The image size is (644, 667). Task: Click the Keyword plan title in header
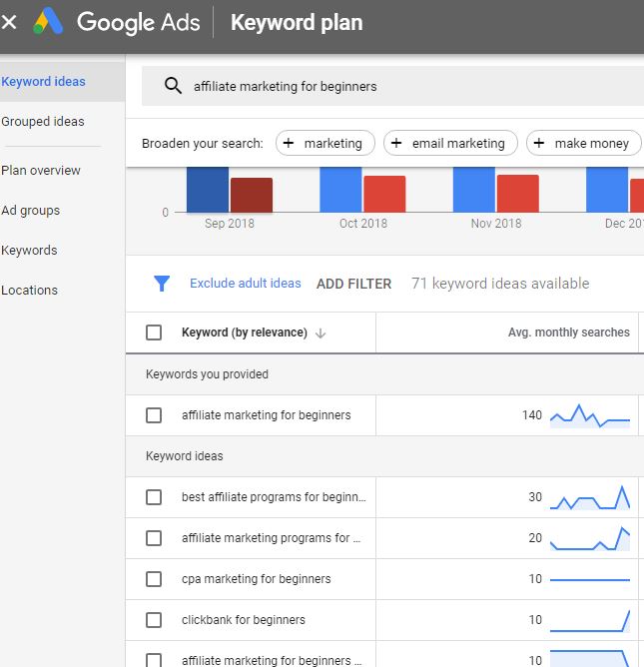tap(297, 23)
